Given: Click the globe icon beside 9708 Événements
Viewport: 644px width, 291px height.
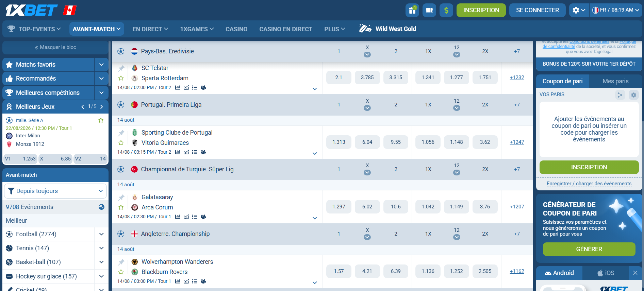Looking at the screenshot, I should click(x=101, y=207).
